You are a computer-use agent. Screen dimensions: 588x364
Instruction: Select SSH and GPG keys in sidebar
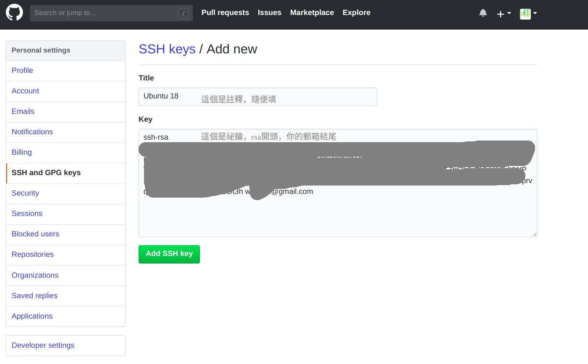coord(46,172)
